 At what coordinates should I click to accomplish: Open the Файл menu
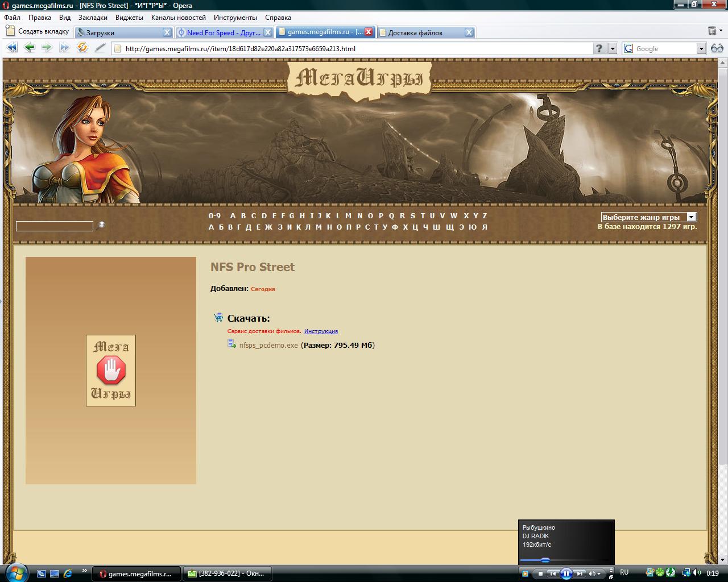pos(12,18)
